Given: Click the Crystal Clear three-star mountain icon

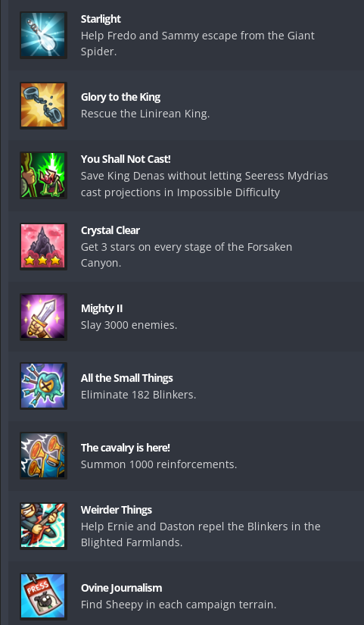Looking at the screenshot, I should pyautogui.click(x=43, y=246).
